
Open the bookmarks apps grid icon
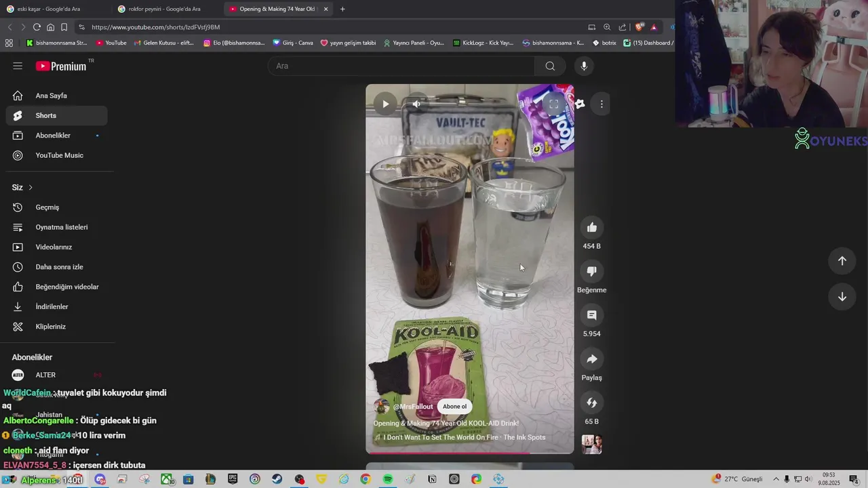click(x=9, y=43)
